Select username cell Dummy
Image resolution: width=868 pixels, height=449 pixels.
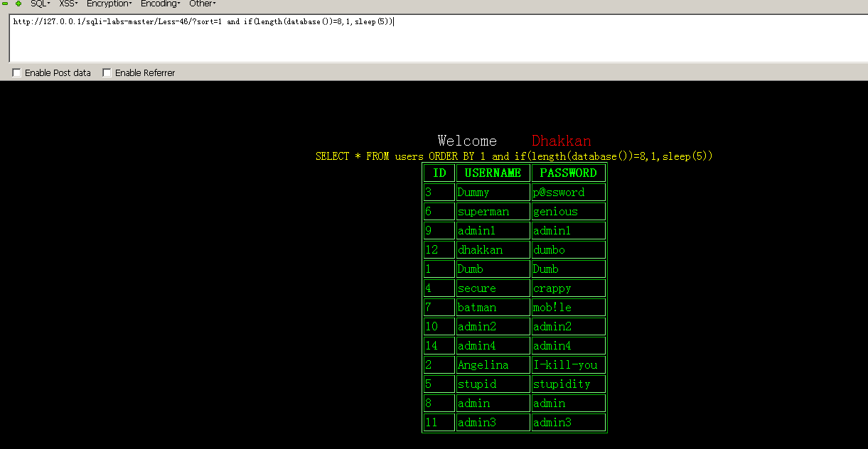[x=493, y=193]
